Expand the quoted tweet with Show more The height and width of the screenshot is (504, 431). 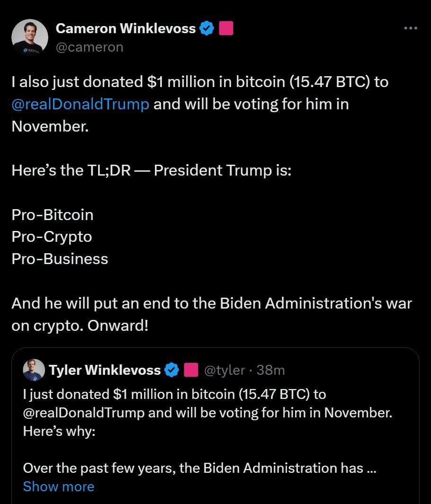point(58,486)
